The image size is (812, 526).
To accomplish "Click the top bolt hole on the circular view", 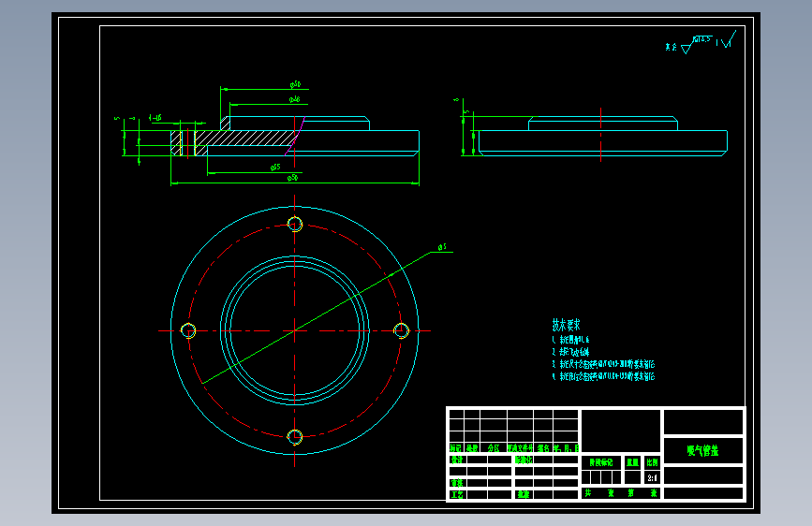I will 295,225.
